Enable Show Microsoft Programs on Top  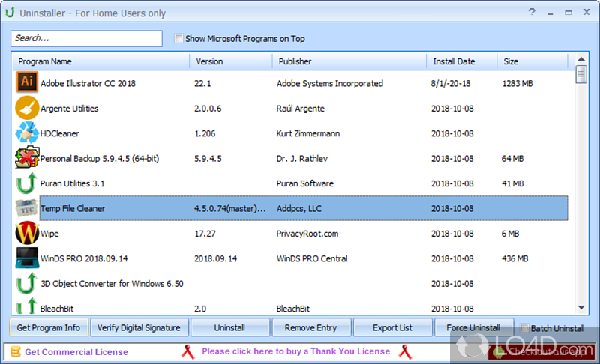pos(178,38)
